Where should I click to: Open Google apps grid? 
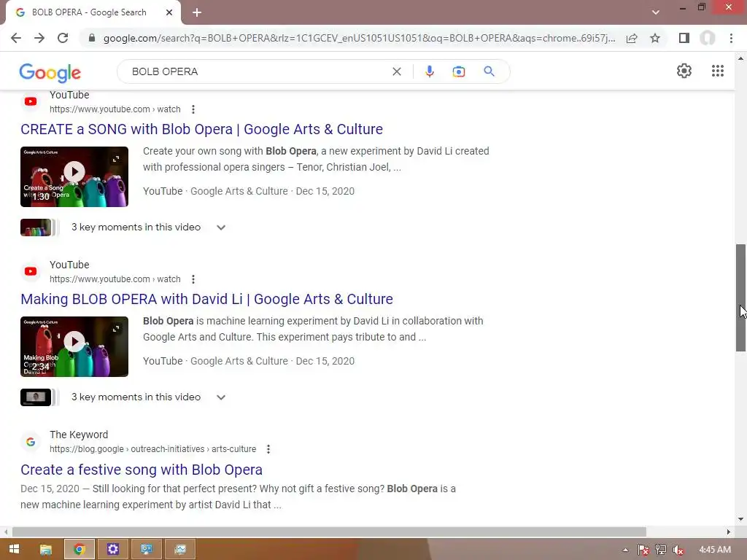tap(718, 71)
